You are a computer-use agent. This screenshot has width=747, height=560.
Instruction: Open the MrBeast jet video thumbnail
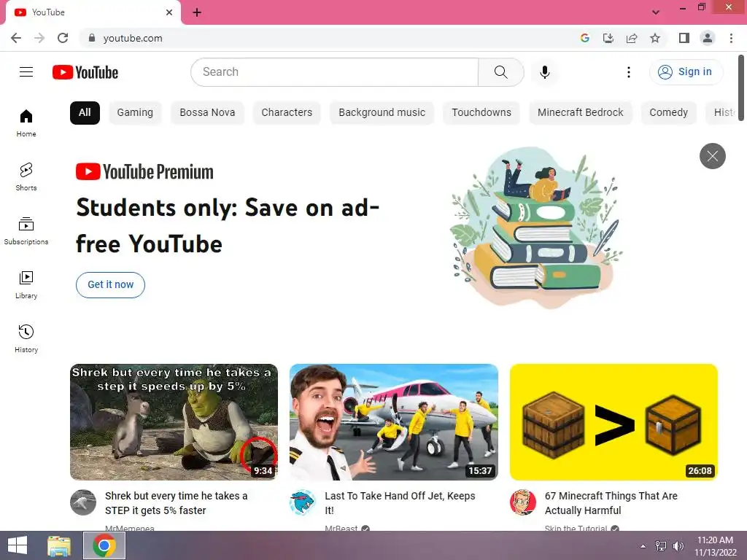coord(394,422)
